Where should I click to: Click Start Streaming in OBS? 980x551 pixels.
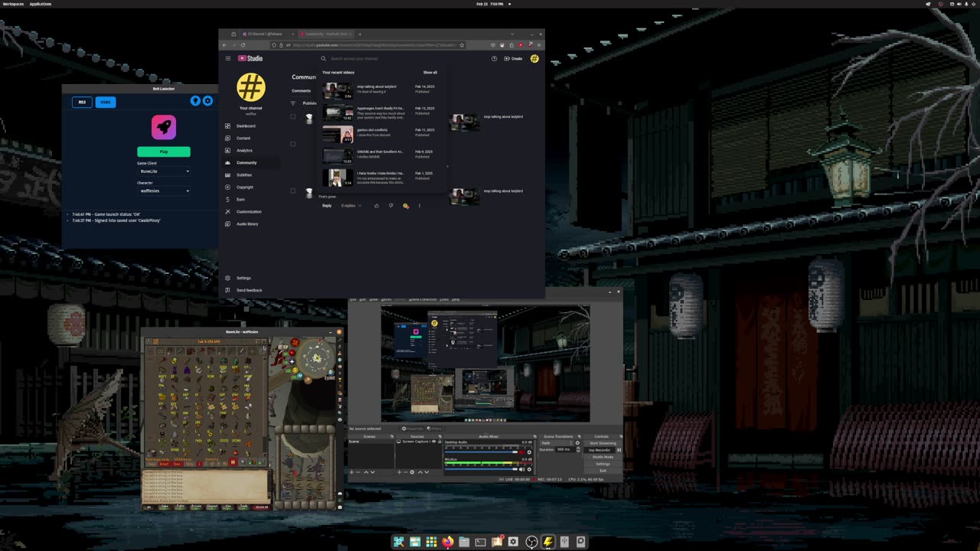603,443
